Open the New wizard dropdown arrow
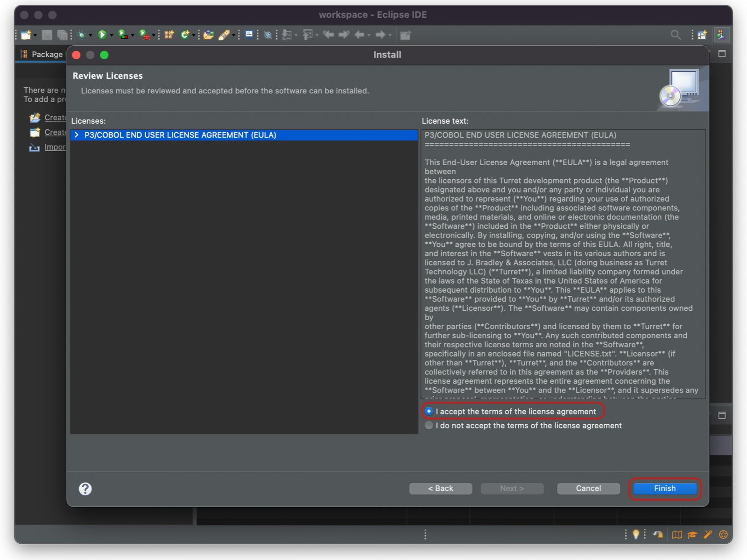The width and height of the screenshot is (747, 560). click(35, 35)
